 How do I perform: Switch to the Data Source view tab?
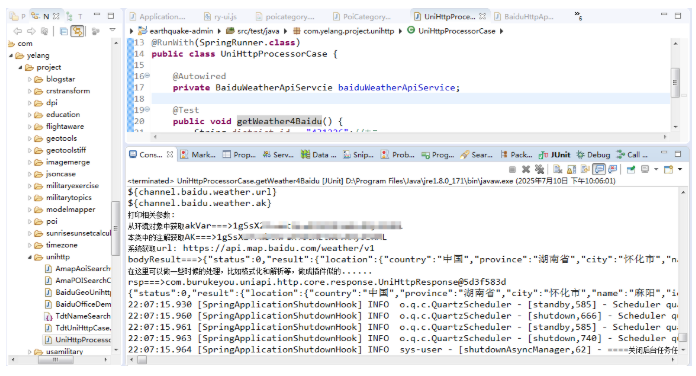[318, 155]
